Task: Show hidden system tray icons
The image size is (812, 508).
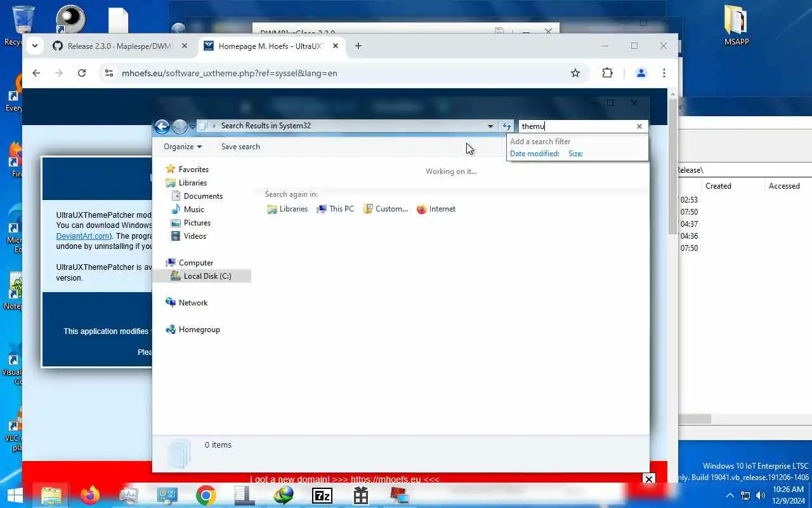Action: point(730,495)
